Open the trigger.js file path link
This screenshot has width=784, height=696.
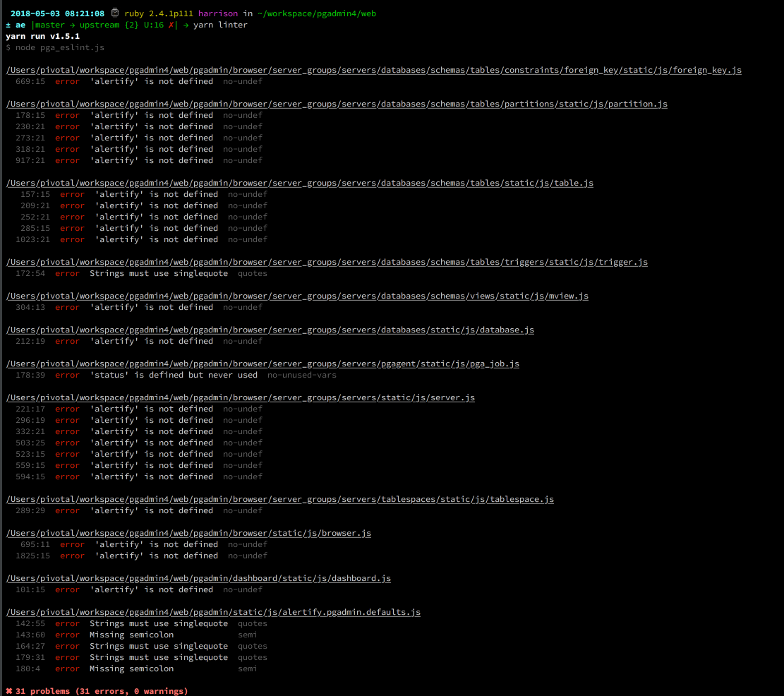point(327,262)
